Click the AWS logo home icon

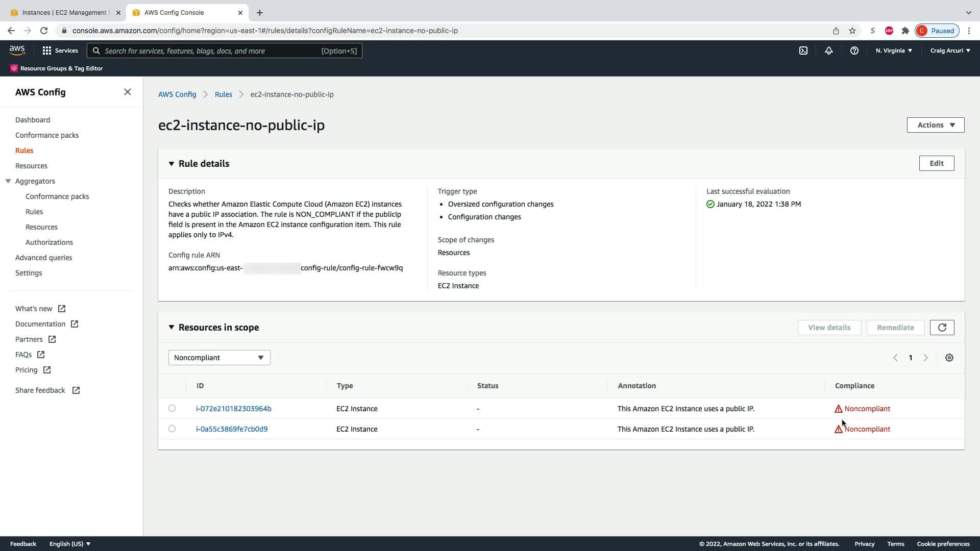(x=17, y=50)
